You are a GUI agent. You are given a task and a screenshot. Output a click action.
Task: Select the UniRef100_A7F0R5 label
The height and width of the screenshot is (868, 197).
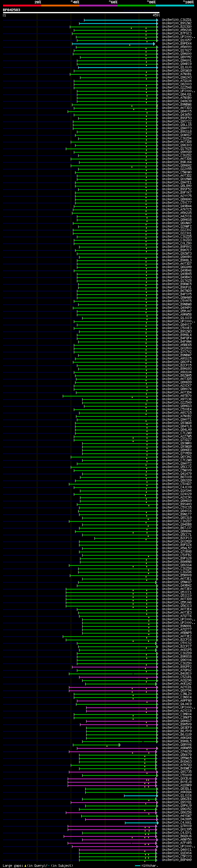177,843
